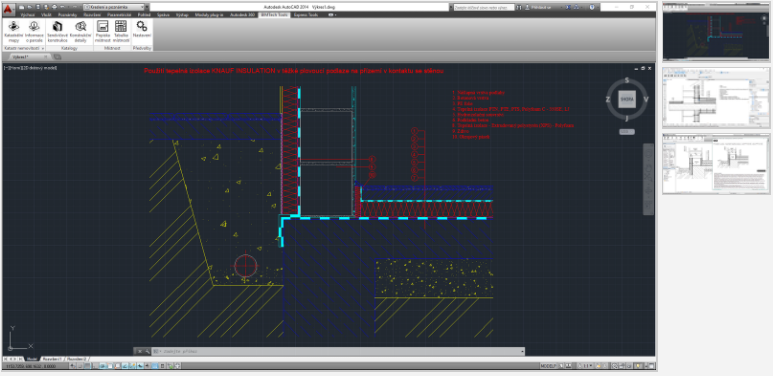773x376 pixels.
Task: Switch to the Express Tools ribbon tab
Action: pos(306,15)
